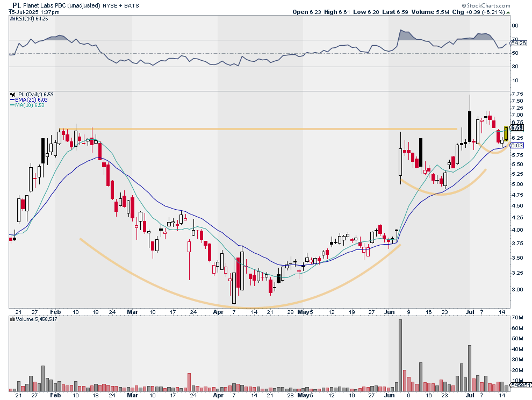This screenshot has height=400, width=532.
Task: Click the boxed 6.59 price tag on right axis
Action: pyautogui.click(x=517, y=127)
